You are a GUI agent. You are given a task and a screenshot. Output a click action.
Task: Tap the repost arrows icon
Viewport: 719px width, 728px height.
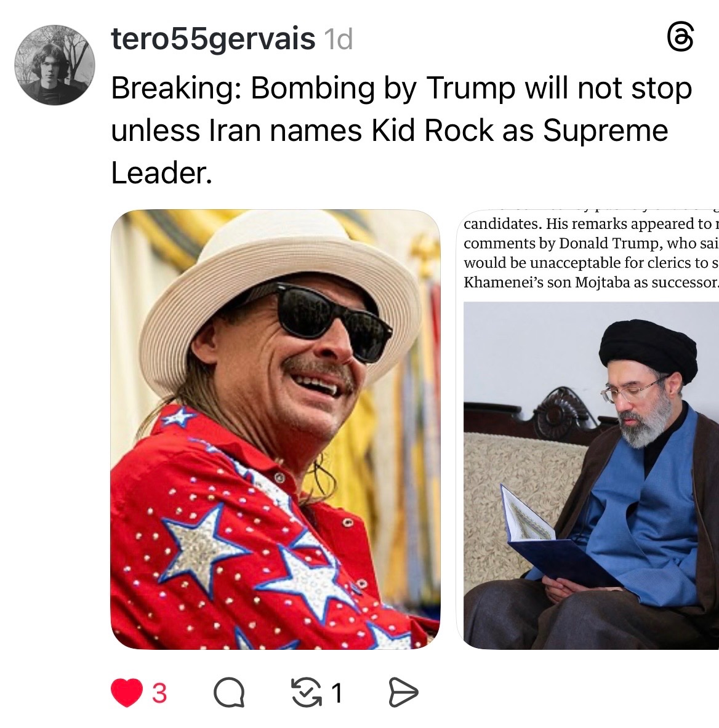[x=306, y=693]
